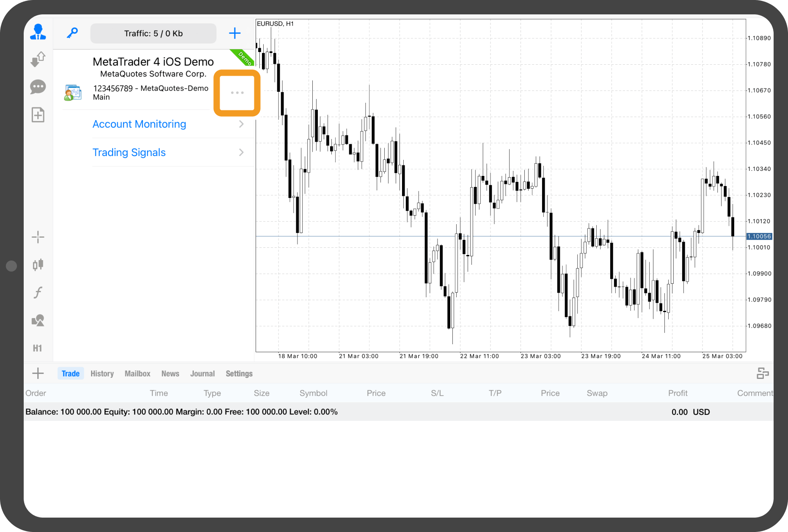Screen dimensions: 788x532
Task: Switch to the History tab
Action: [x=102, y=373]
